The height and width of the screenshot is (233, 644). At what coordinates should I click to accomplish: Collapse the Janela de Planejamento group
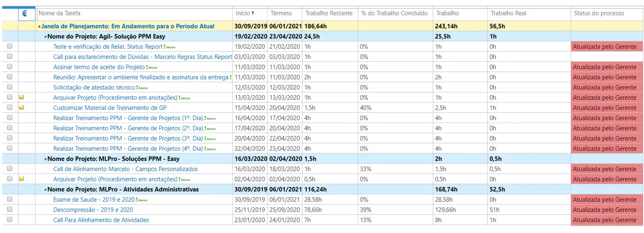(39, 27)
